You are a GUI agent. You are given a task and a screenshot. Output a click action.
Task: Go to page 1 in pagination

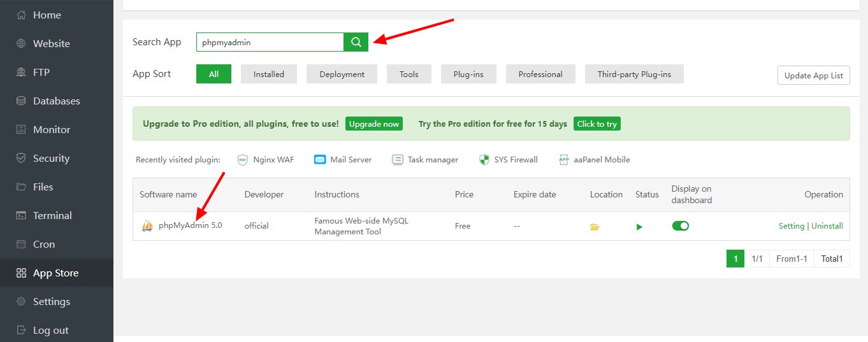(x=735, y=259)
